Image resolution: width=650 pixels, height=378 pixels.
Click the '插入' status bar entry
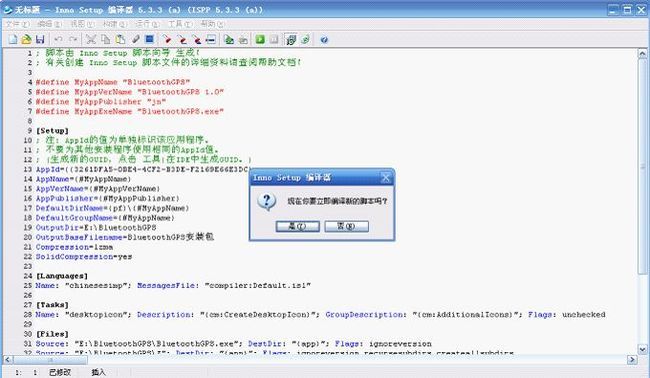[98, 372]
